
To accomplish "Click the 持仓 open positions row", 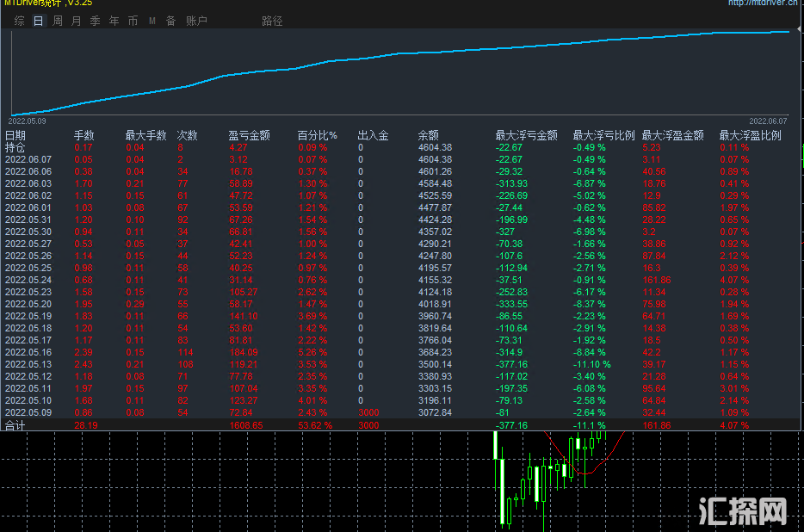I will [x=15, y=147].
